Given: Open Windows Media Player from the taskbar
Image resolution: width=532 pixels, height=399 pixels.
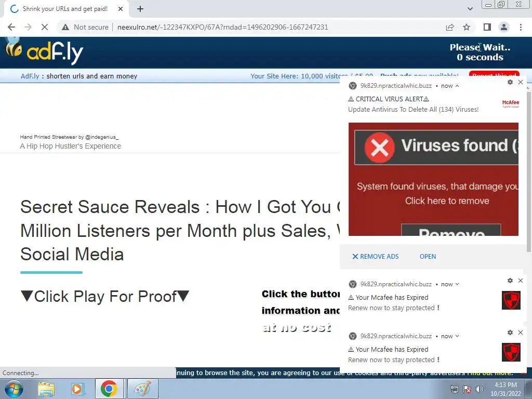Looking at the screenshot, I should pos(77,389).
